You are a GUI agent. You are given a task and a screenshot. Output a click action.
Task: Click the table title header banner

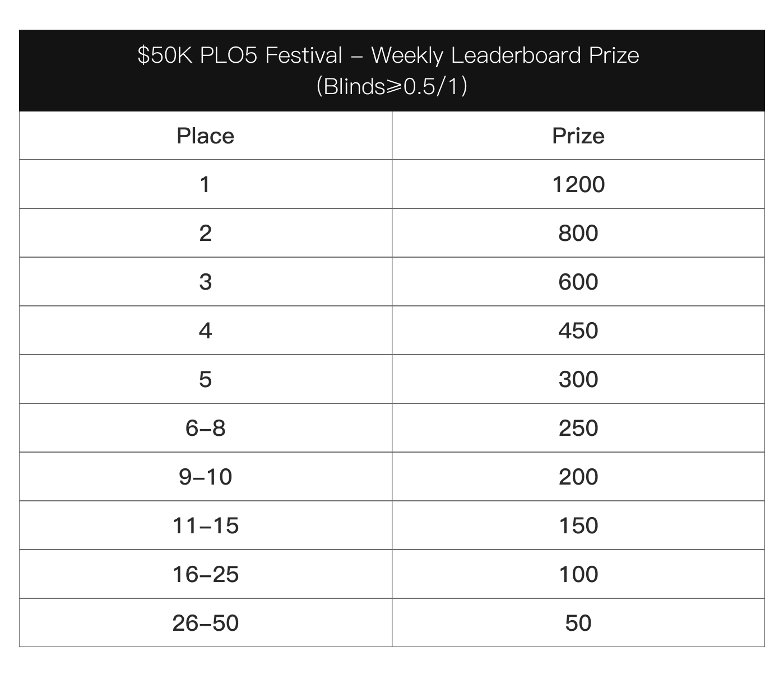(x=392, y=71)
